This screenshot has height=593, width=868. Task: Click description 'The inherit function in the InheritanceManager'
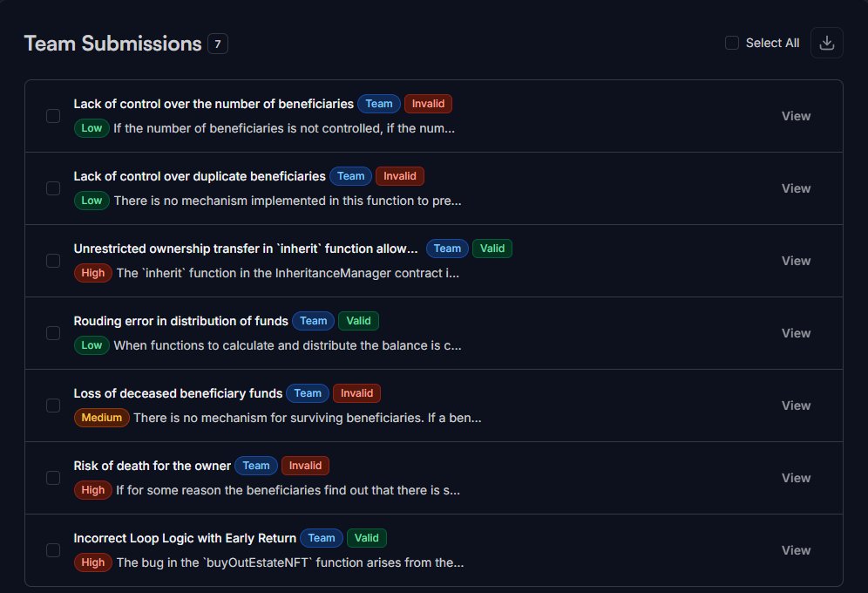point(288,274)
